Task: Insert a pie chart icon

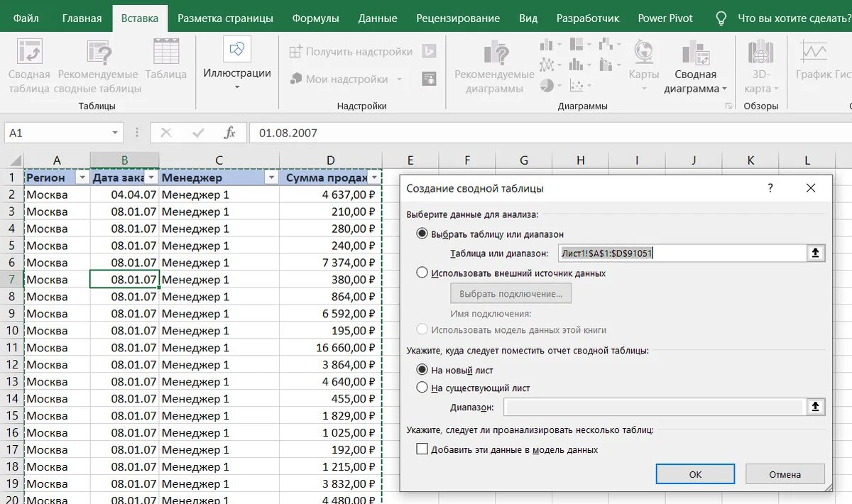Action: tap(547, 86)
